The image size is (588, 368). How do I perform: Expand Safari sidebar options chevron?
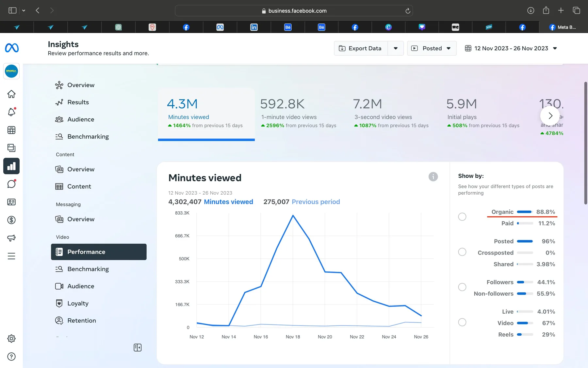pos(24,10)
